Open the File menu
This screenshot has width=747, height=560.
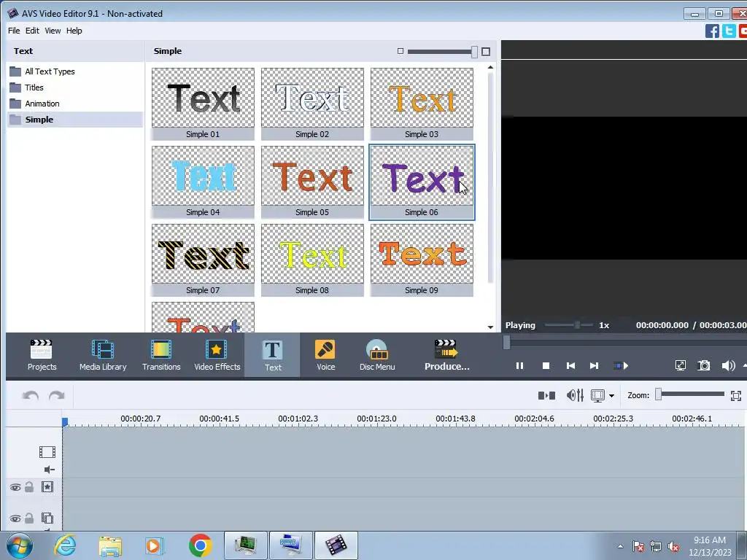(x=14, y=31)
